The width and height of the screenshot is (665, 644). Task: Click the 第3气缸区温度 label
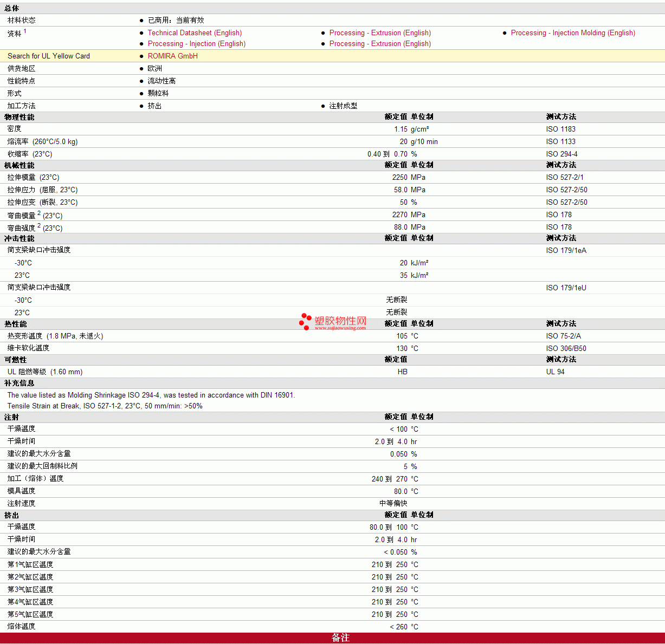pyautogui.click(x=30, y=590)
